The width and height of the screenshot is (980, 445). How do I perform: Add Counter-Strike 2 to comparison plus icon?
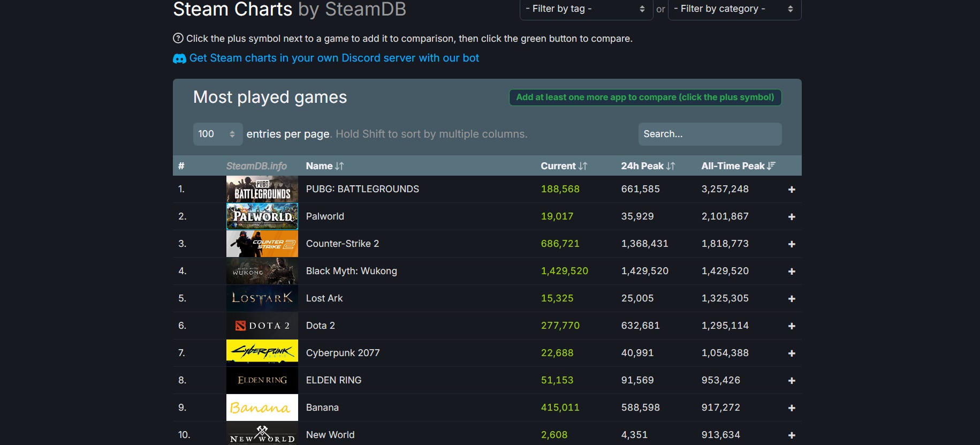coord(792,244)
